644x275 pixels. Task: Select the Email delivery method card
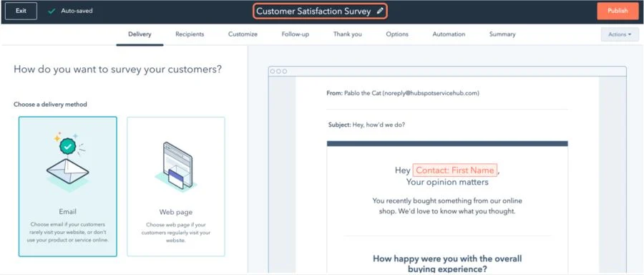68,187
